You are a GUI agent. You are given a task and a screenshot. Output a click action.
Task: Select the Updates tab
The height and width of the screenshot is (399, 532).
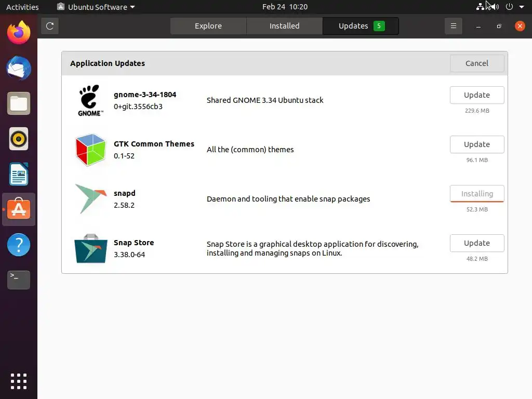tap(361, 26)
